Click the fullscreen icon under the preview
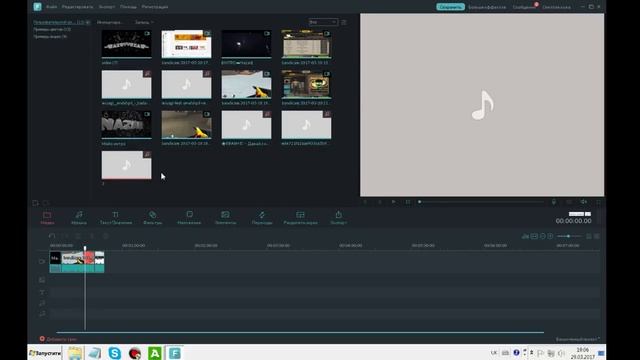 598,202
